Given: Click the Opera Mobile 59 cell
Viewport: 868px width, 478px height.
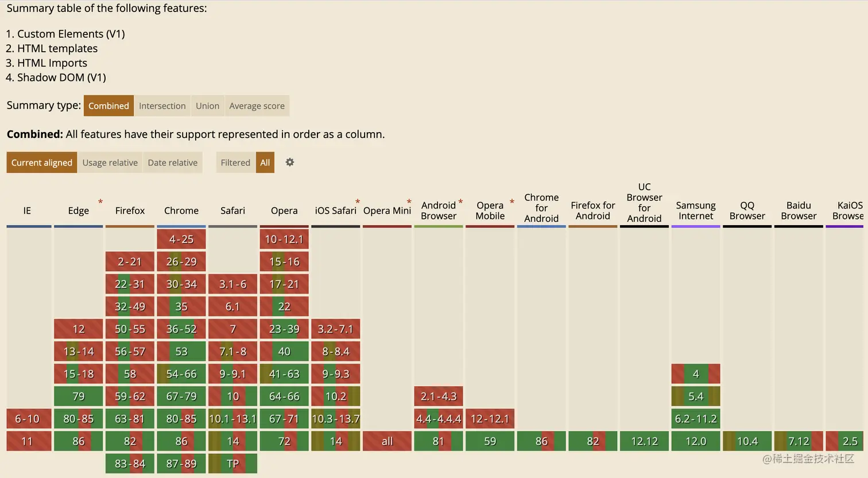Looking at the screenshot, I should pos(490,441).
